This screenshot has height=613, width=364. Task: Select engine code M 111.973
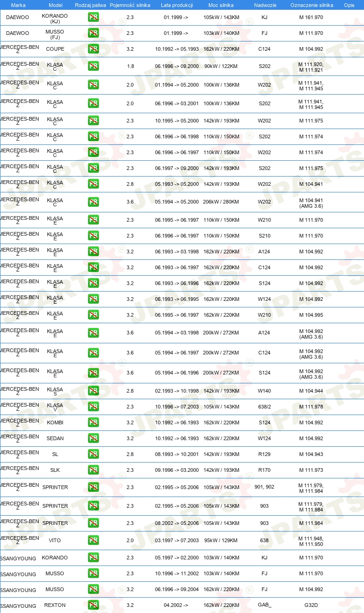[311, 470]
